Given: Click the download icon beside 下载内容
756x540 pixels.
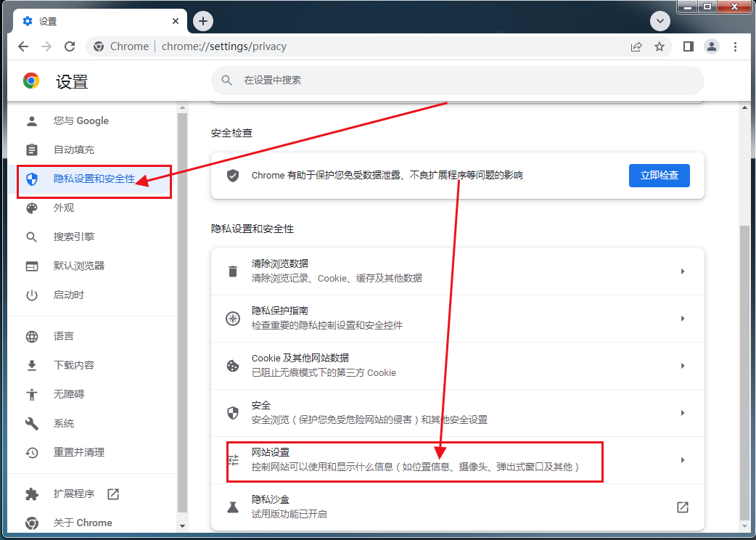Looking at the screenshot, I should click(x=32, y=366).
